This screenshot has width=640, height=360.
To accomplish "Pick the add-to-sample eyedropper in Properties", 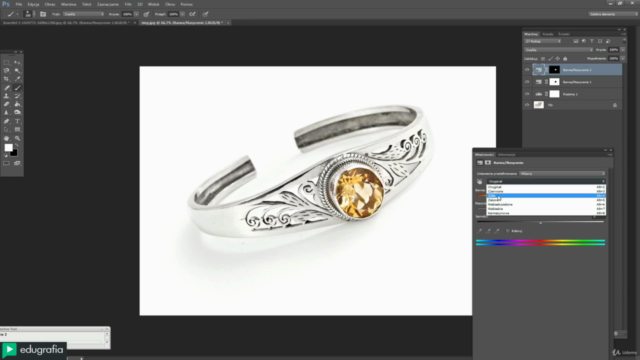I will (x=488, y=231).
